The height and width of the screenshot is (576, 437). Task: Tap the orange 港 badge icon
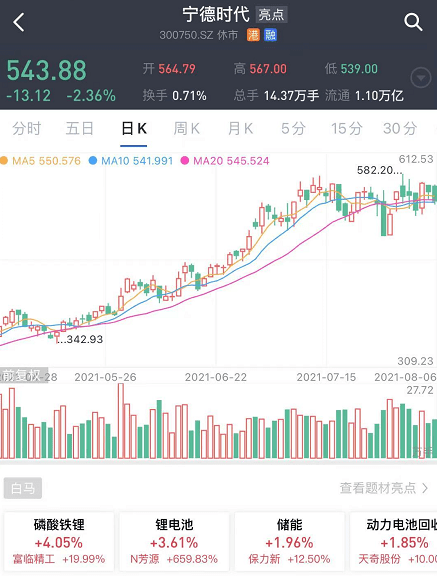pos(253,35)
